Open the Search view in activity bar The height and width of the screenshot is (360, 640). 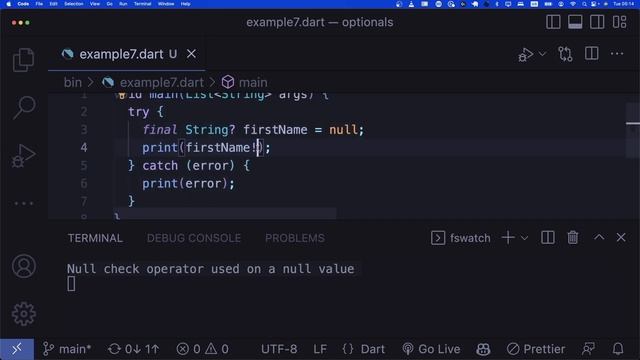pos(24,107)
